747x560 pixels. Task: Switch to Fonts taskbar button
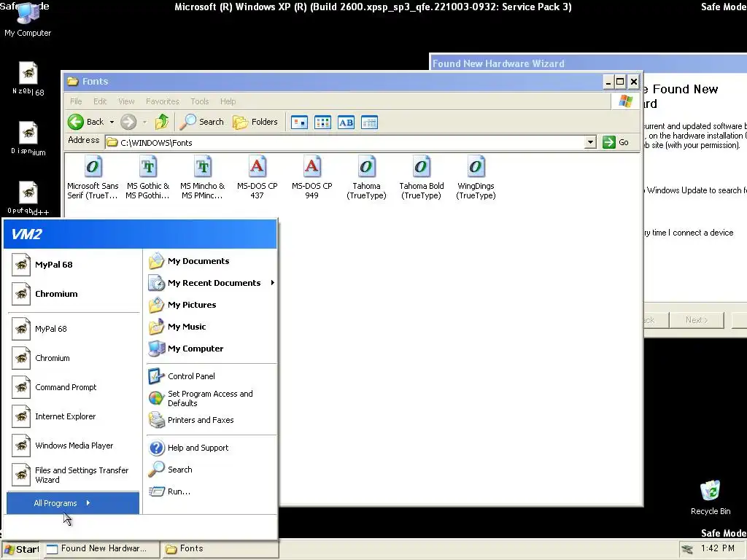click(219, 548)
